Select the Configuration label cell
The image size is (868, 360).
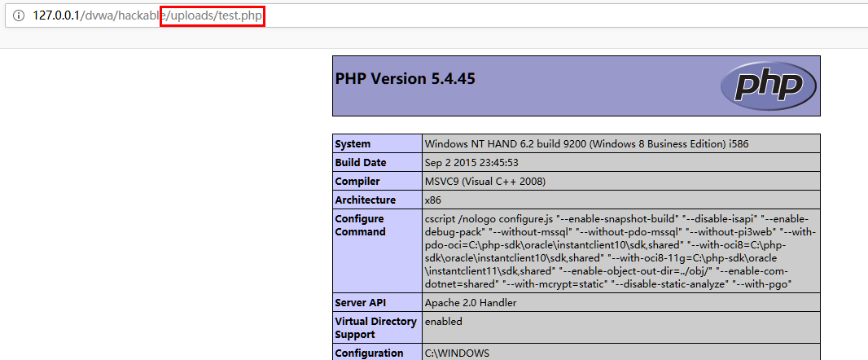[x=369, y=353]
